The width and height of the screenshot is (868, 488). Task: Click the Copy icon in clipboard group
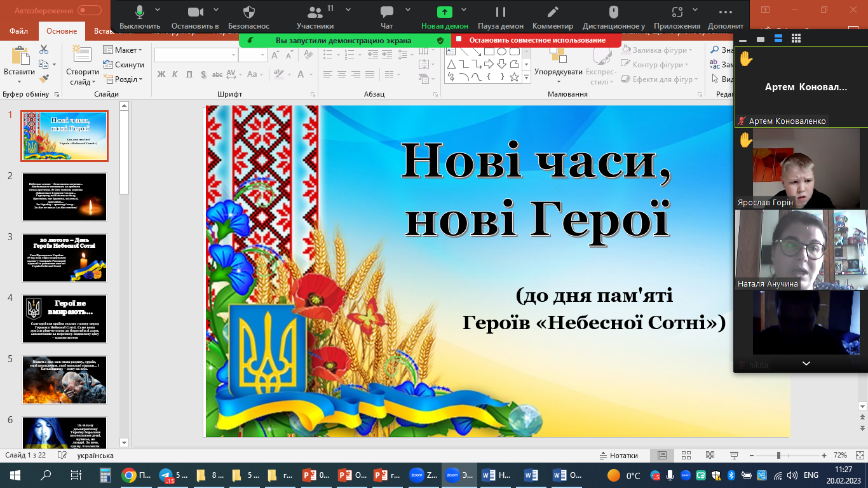point(44,64)
